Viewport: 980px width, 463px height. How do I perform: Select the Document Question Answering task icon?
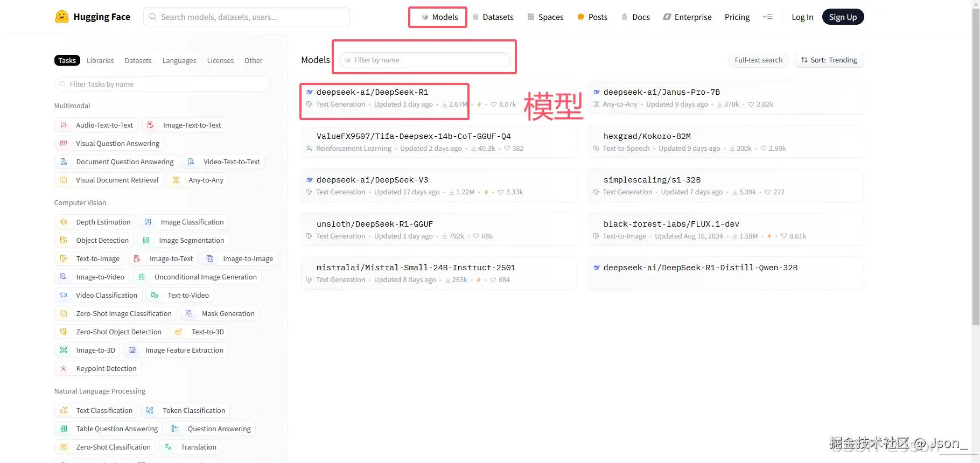(x=64, y=162)
